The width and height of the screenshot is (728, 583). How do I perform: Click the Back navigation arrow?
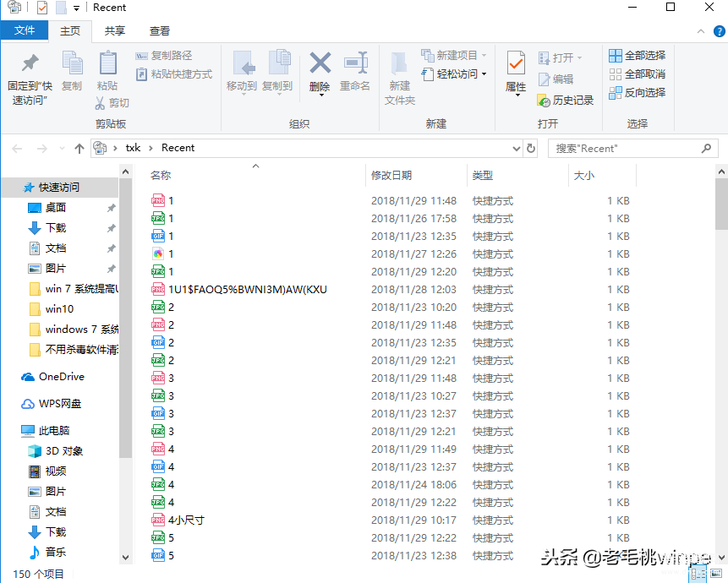[17, 149]
